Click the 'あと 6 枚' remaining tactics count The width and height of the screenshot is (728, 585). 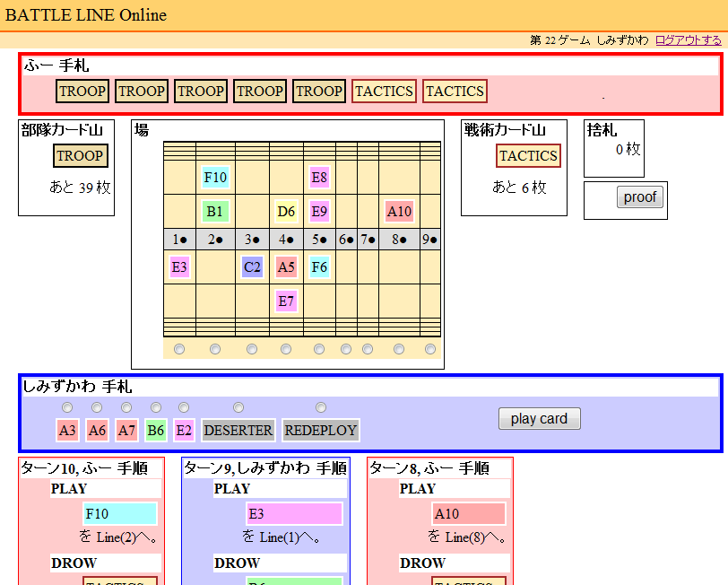[519, 188]
